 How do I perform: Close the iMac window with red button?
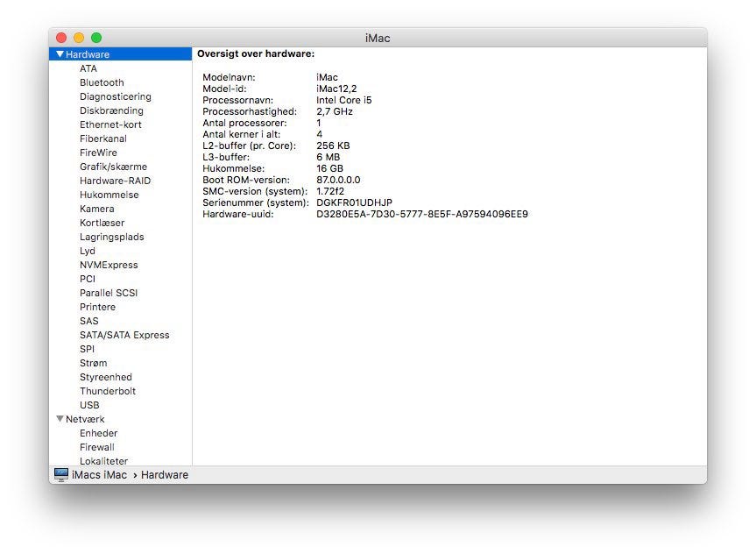point(61,38)
